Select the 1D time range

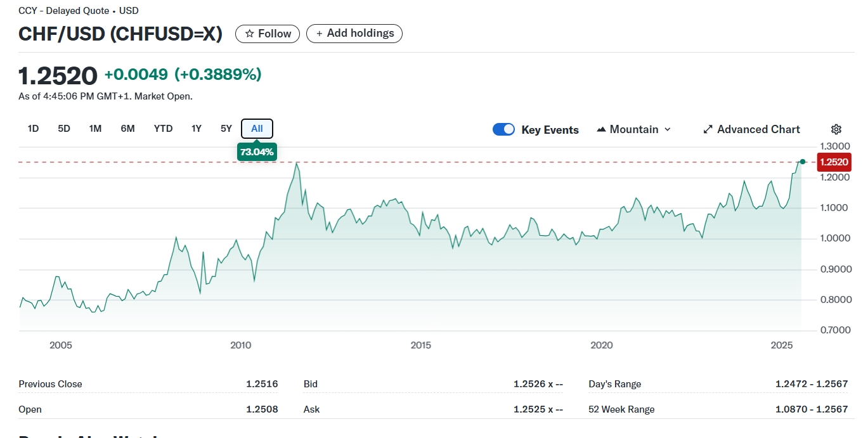(33, 129)
